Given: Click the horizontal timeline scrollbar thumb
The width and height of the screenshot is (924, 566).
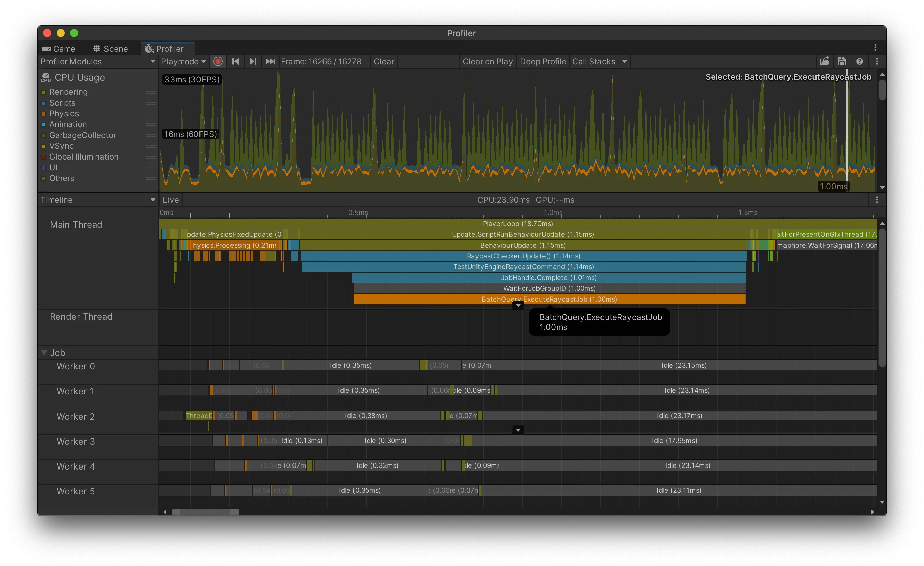Looking at the screenshot, I should pos(205,512).
